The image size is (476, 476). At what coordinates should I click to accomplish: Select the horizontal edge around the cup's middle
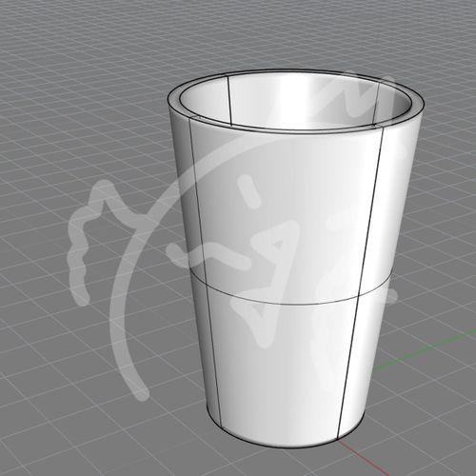[286, 302]
